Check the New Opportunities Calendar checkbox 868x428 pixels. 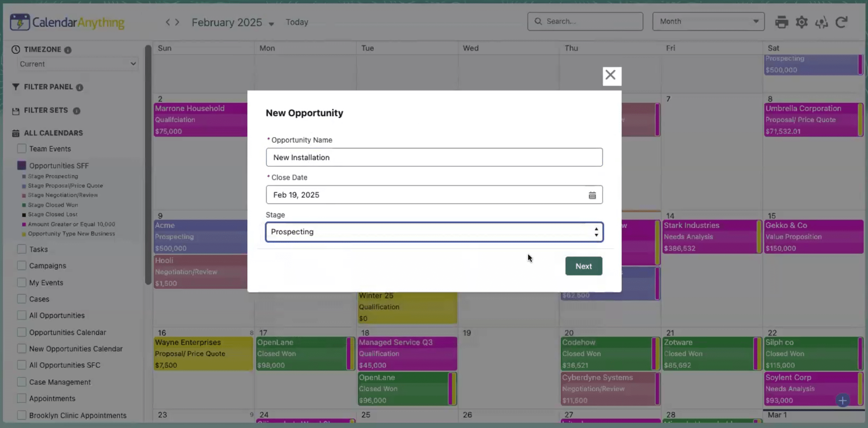click(22, 349)
